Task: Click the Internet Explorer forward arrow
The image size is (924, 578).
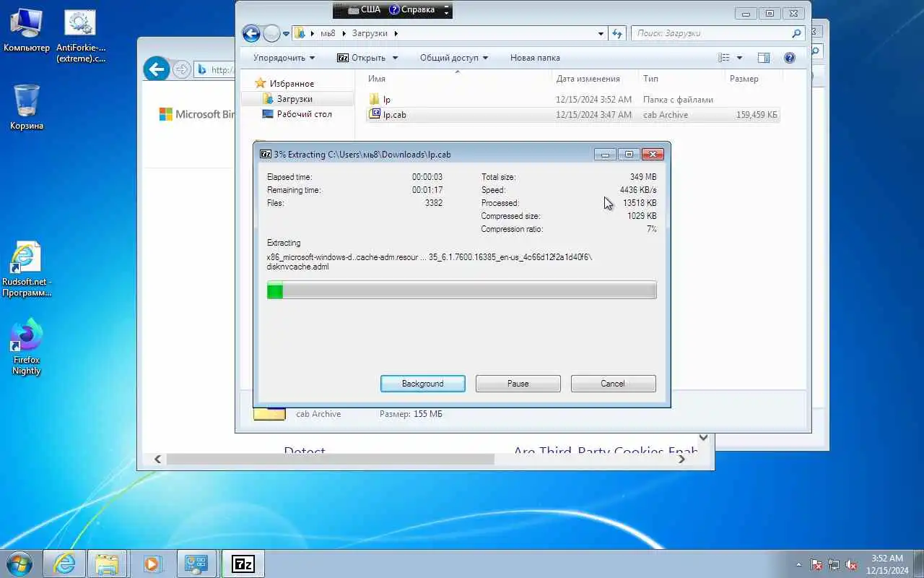Action: point(182,69)
